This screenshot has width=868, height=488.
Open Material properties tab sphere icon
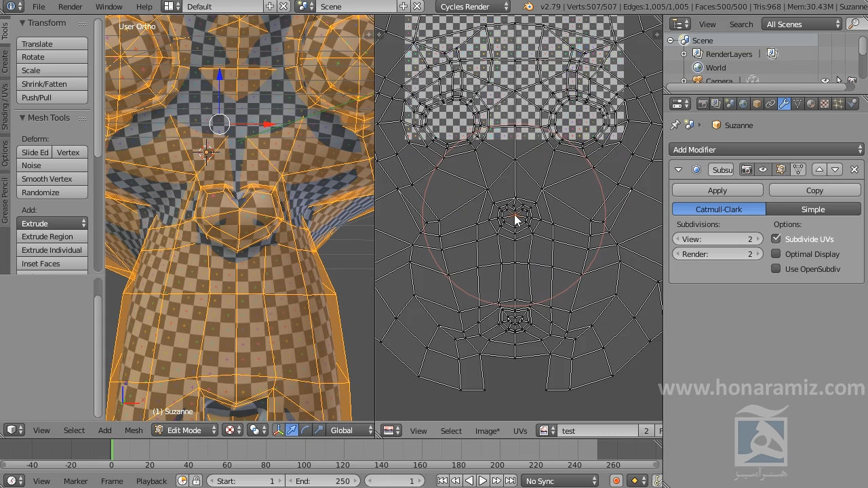pos(811,104)
